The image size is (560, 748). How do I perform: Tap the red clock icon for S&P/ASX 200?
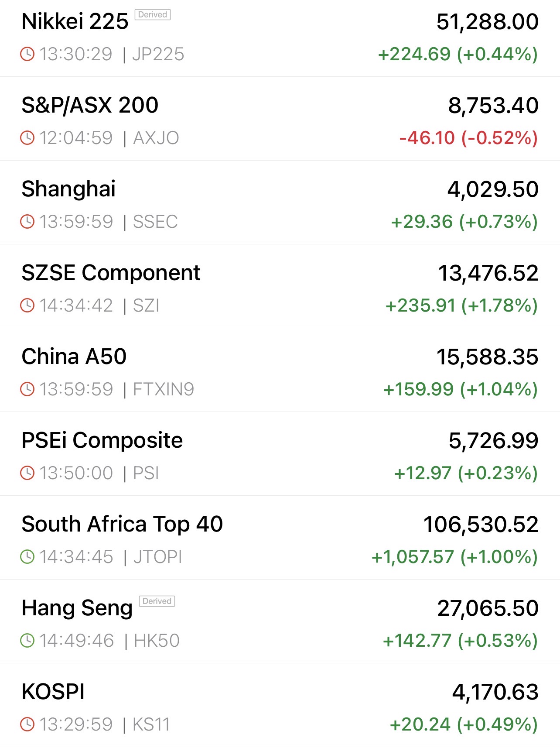pyautogui.click(x=27, y=138)
